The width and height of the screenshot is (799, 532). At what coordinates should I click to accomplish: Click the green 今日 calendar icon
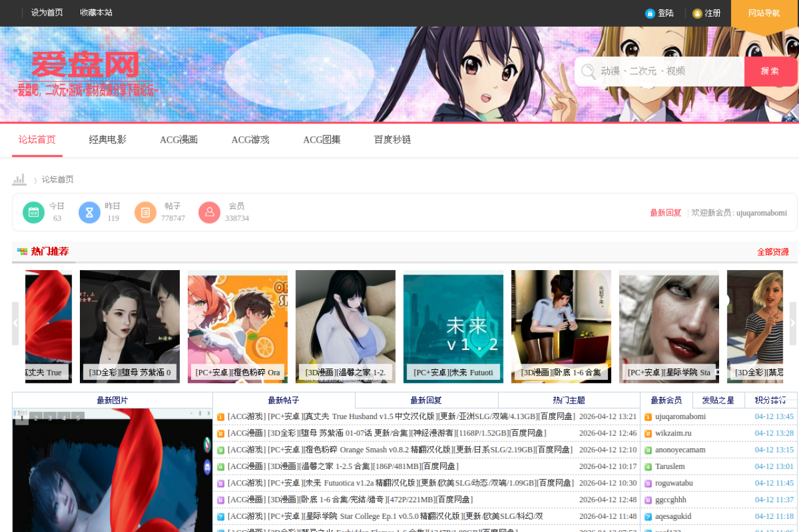point(34,212)
